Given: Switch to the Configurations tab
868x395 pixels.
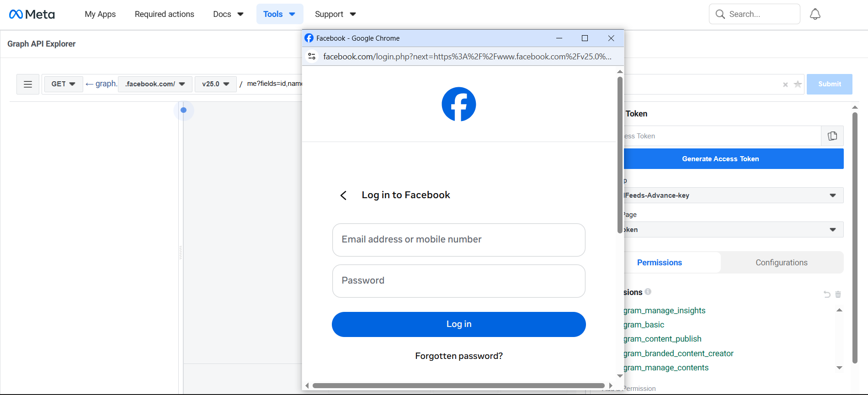Looking at the screenshot, I should coord(781,263).
